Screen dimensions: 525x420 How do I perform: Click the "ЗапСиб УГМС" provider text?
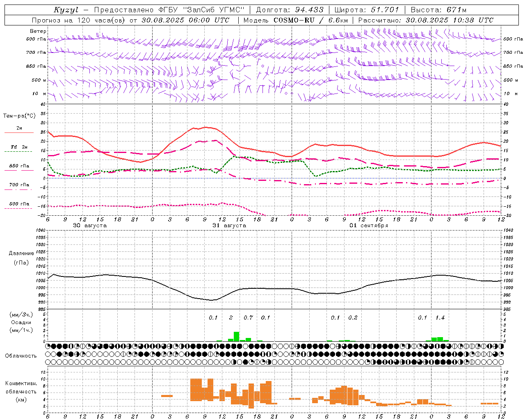click(215, 10)
